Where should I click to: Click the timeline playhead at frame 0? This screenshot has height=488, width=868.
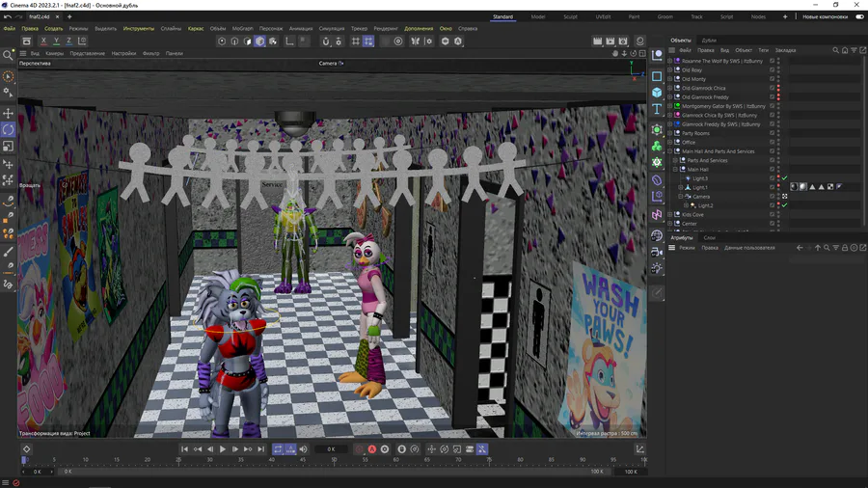coord(24,459)
